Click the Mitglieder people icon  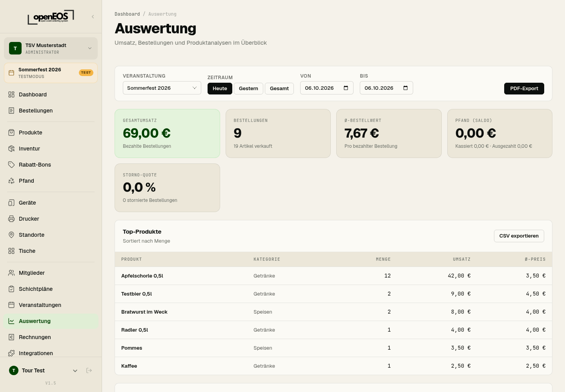click(11, 273)
